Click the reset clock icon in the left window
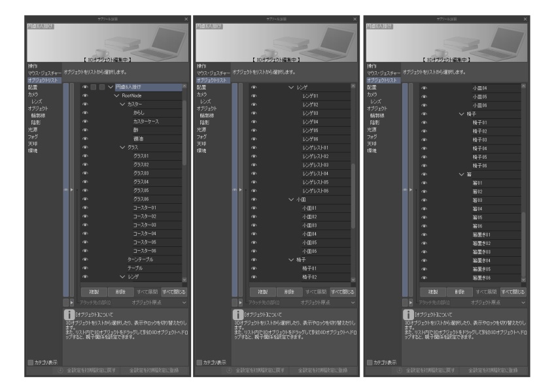Image resolution: width=554 pixels, height=392 pixels. click(x=60, y=370)
